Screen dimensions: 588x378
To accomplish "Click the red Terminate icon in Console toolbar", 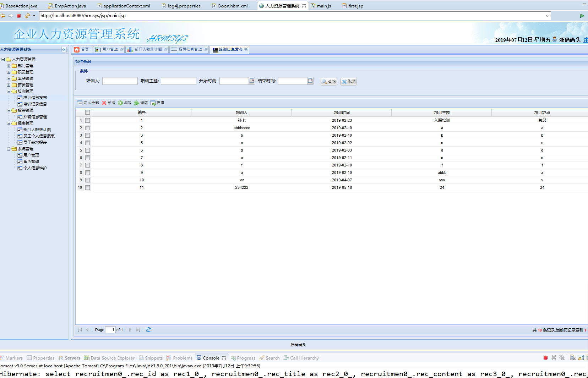I will tap(545, 358).
